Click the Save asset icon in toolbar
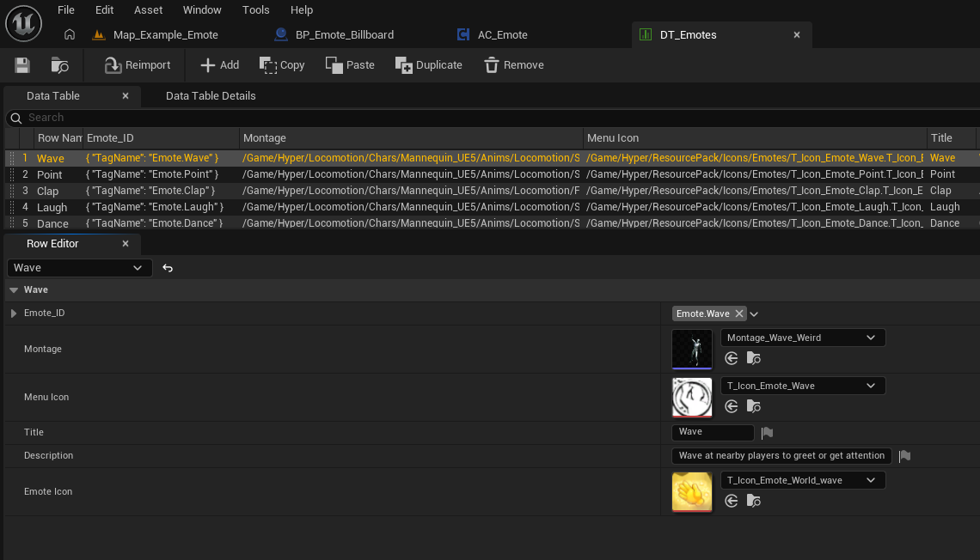 (22, 65)
